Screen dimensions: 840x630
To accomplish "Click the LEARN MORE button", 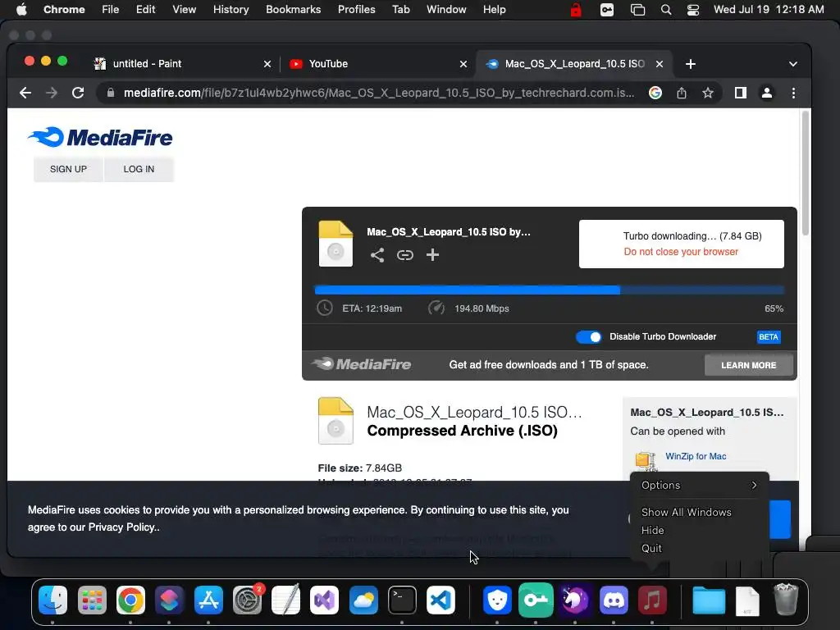I will coord(748,365).
